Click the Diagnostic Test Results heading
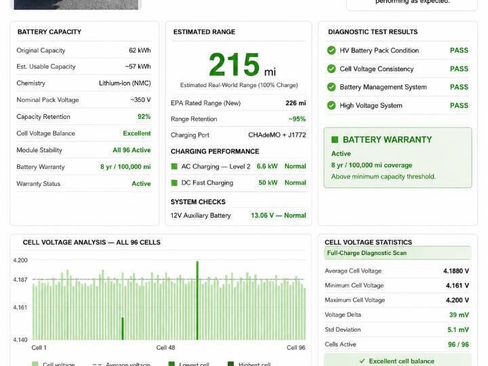This screenshot has width=488, height=366. point(373,32)
